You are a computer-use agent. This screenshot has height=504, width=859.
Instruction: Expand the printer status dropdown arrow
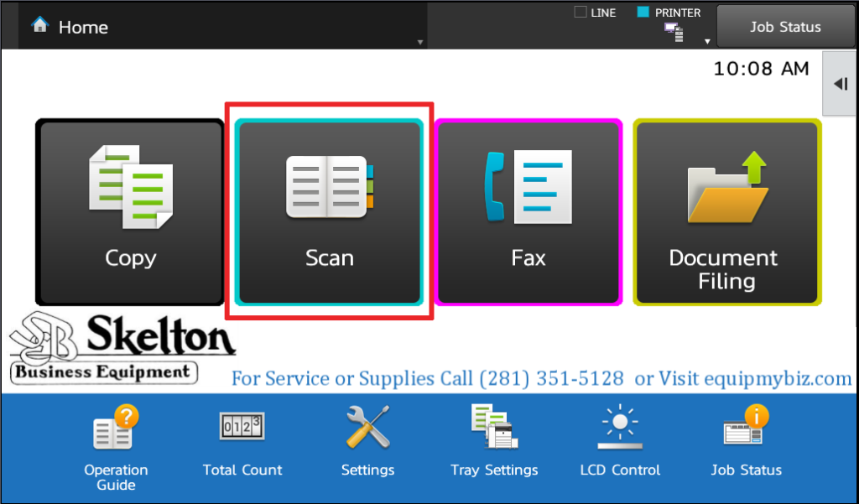pyautogui.click(x=707, y=39)
